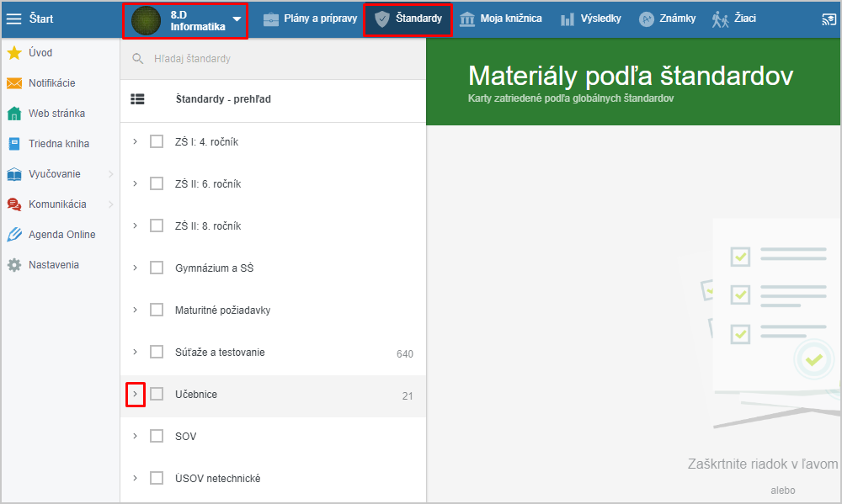Open Triedna kniha notebook icon

[x=14, y=144]
